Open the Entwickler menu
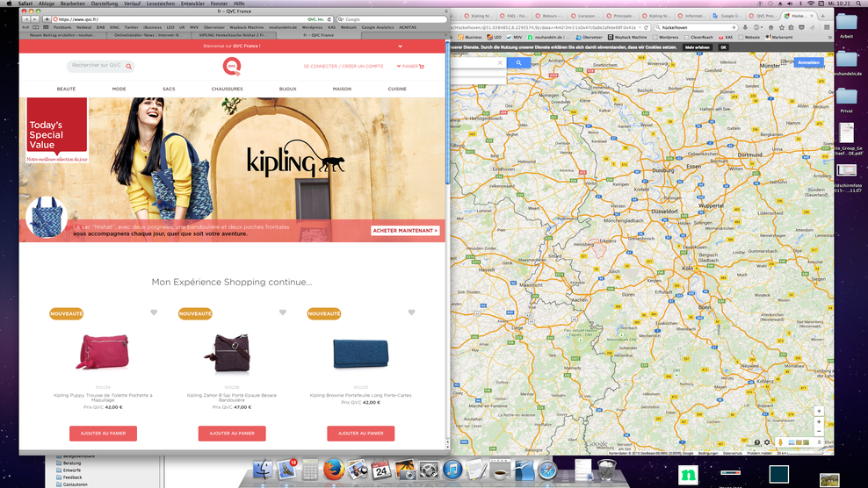The width and height of the screenshot is (868, 488). pyautogui.click(x=192, y=4)
